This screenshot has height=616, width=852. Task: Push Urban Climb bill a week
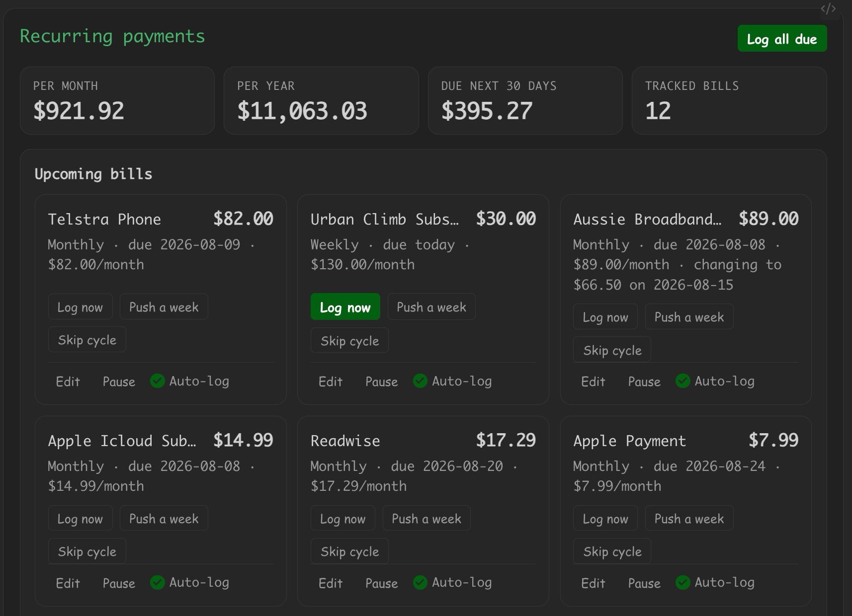[x=431, y=307]
